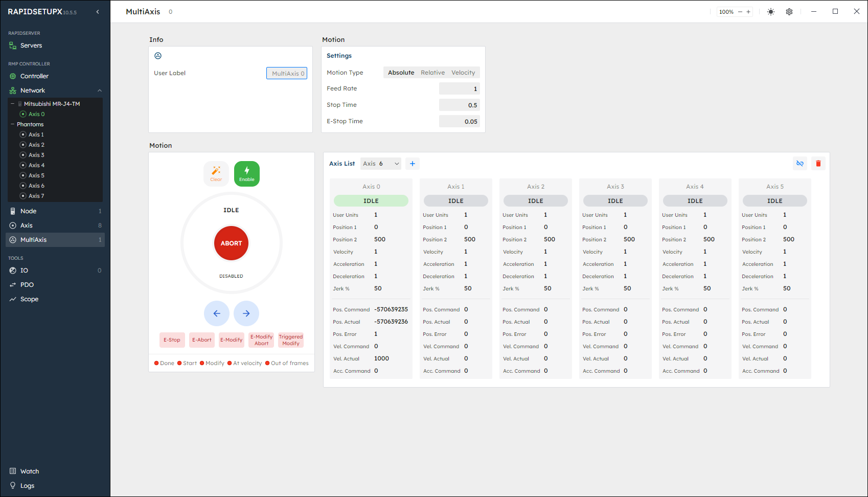Move forward with the right arrow
The height and width of the screenshot is (497, 868).
246,313
